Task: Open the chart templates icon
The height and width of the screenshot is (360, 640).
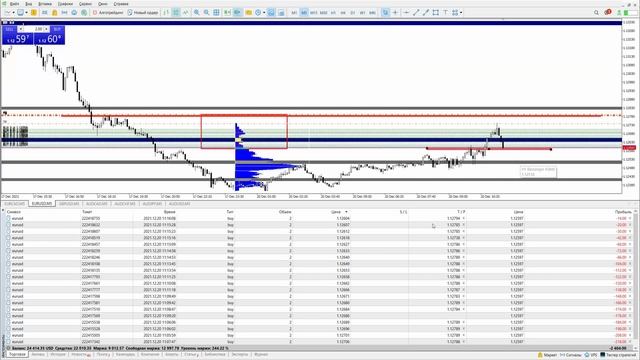Action: click(x=271, y=13)
